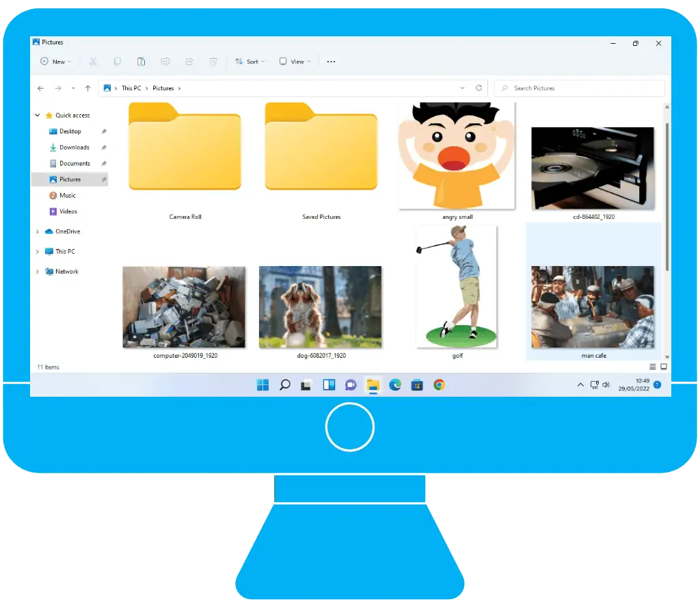Viewport: 700px width, 604px height.
Task: Switch to details view in the status bar
Action: click(652, 367)
